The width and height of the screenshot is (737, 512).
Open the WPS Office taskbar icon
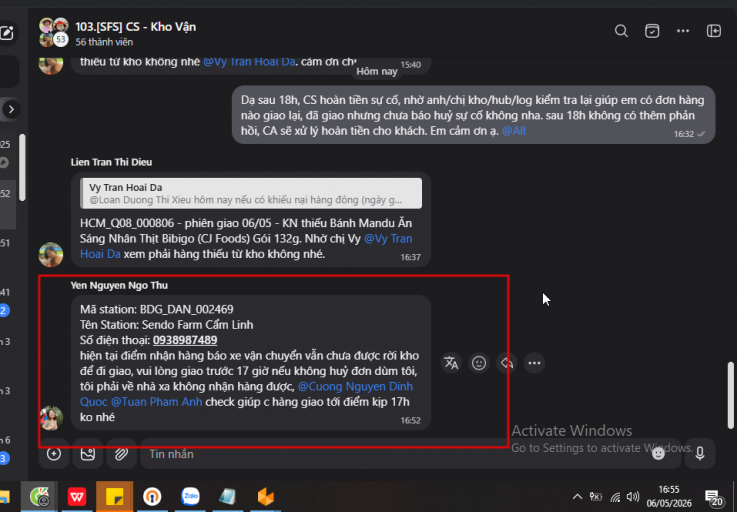coord(77,496)
